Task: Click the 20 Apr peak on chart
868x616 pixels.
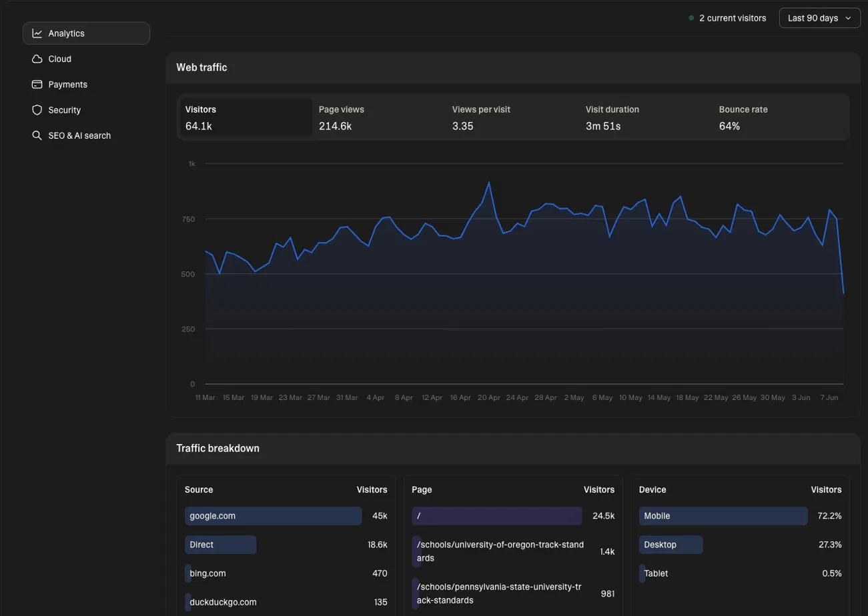Action: tap(489, 182)
